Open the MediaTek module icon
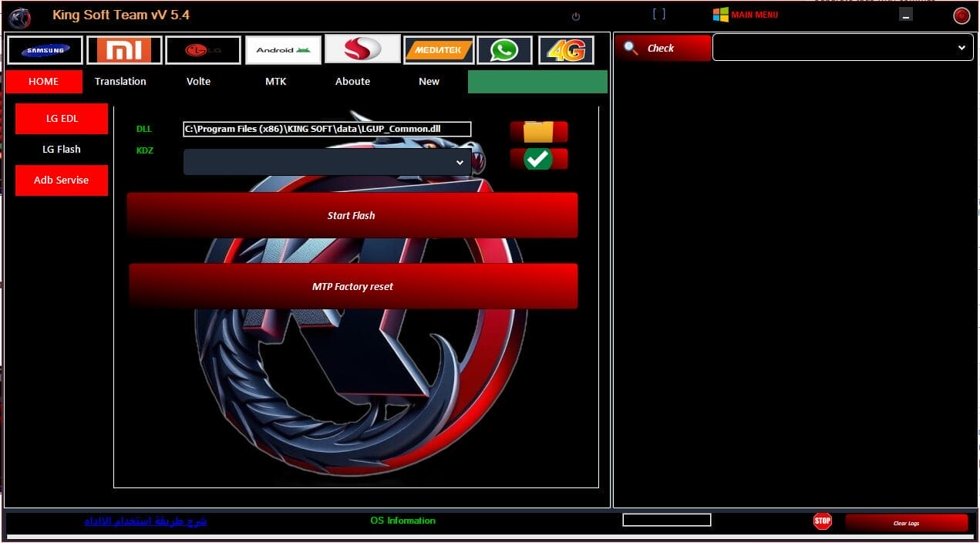 point(439,50)
